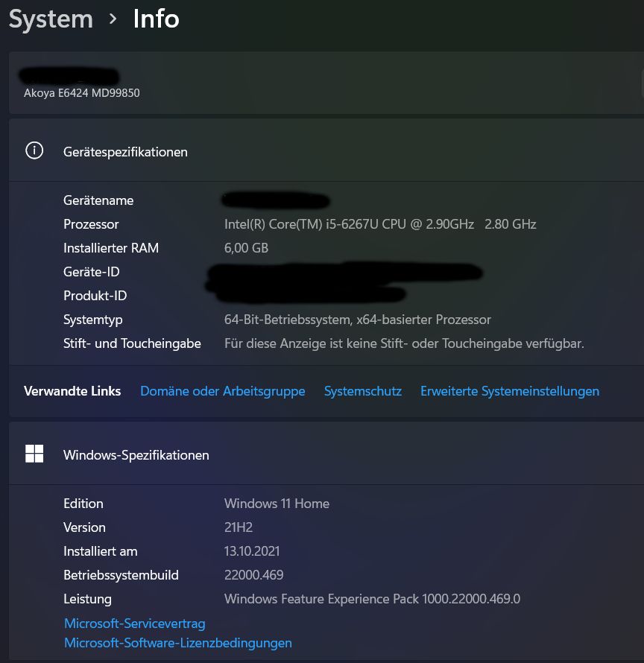Open Systemschutz settings
Screen dimensions: 644x663
(363, 391)
